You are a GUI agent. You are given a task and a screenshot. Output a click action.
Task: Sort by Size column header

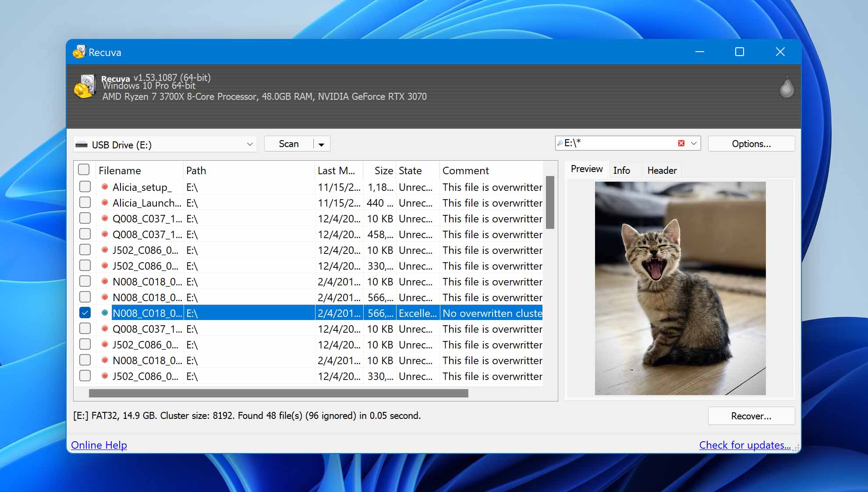[379, 170]
